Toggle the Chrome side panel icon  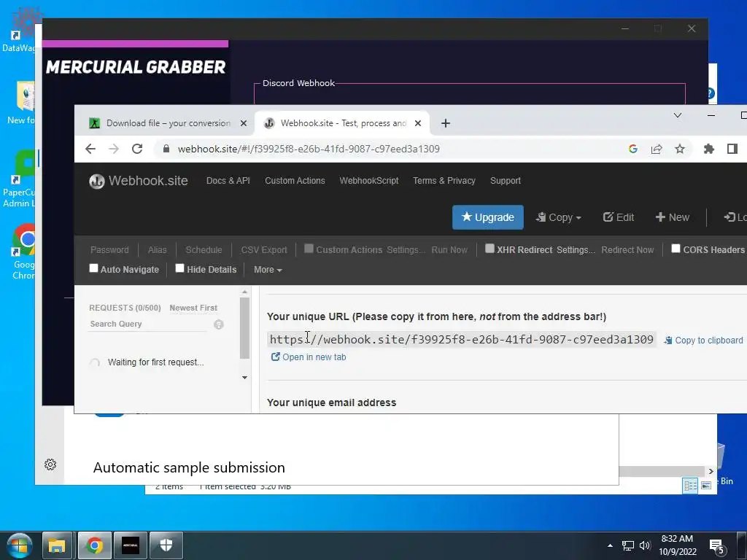pyautogui.click(x=732, y=149)
